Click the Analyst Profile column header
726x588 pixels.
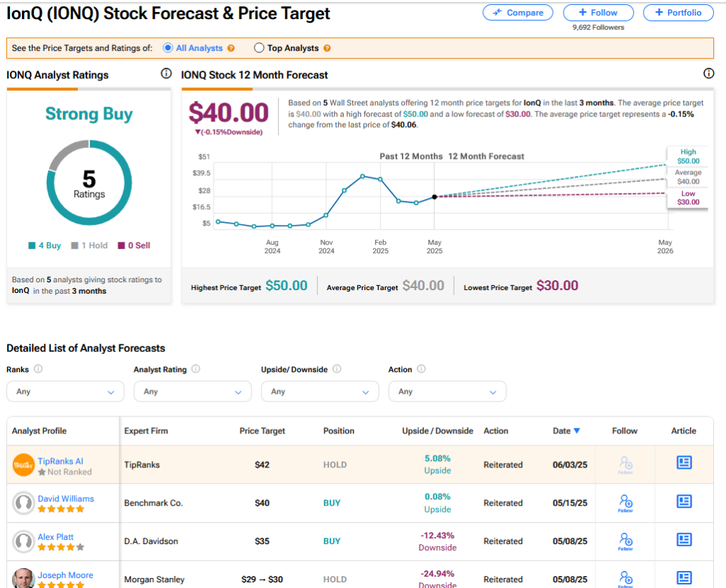[40, 431]
